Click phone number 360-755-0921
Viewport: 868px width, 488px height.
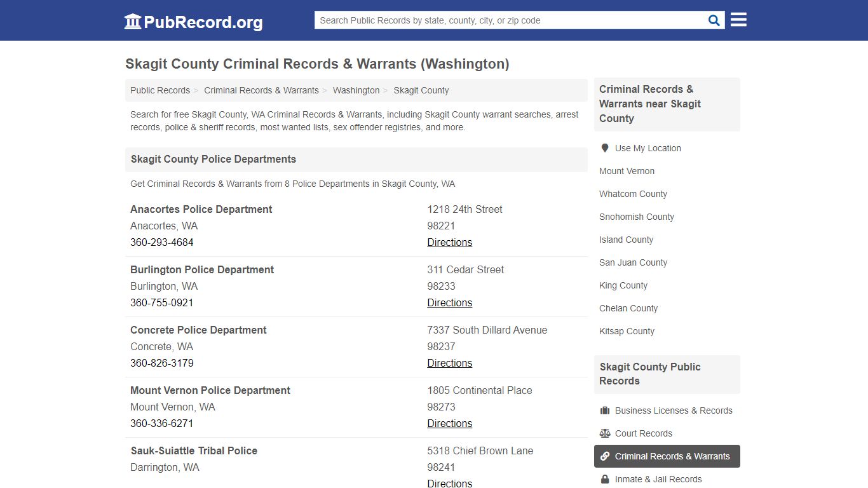point(162,302)
